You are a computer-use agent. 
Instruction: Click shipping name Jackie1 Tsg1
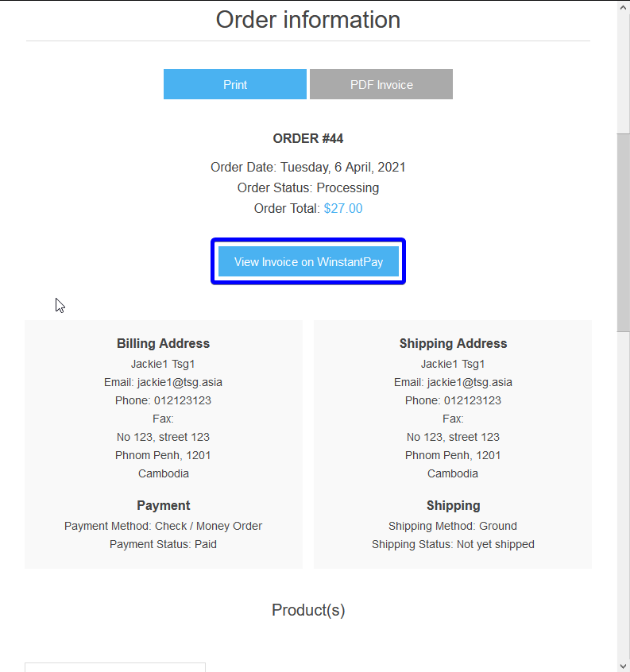[453, 364]
